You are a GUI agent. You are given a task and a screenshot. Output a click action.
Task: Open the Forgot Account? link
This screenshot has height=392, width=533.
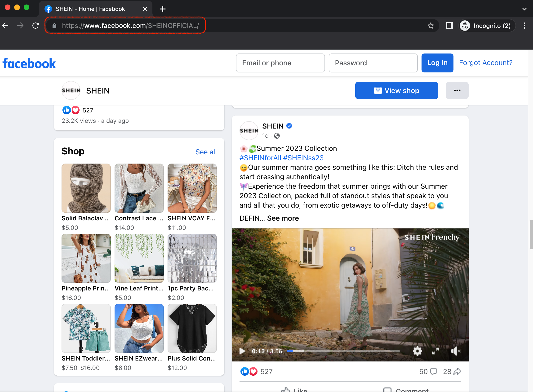point(486,63)
